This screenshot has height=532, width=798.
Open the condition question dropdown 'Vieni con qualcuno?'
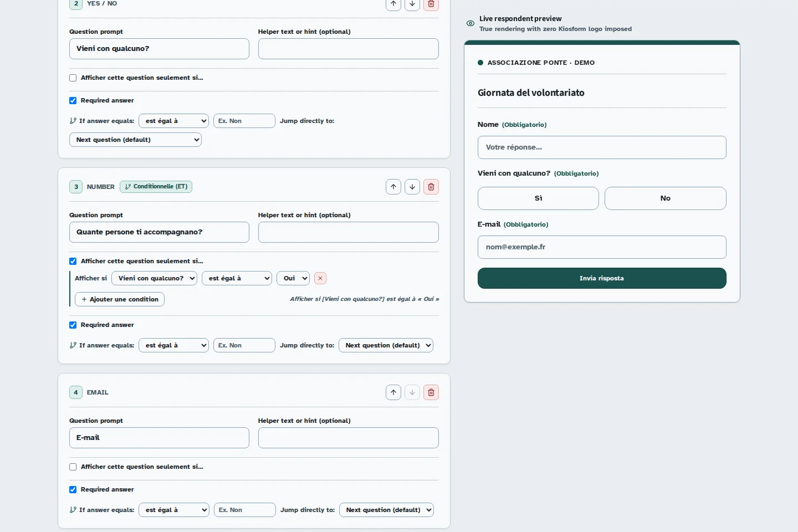(155, 278)
